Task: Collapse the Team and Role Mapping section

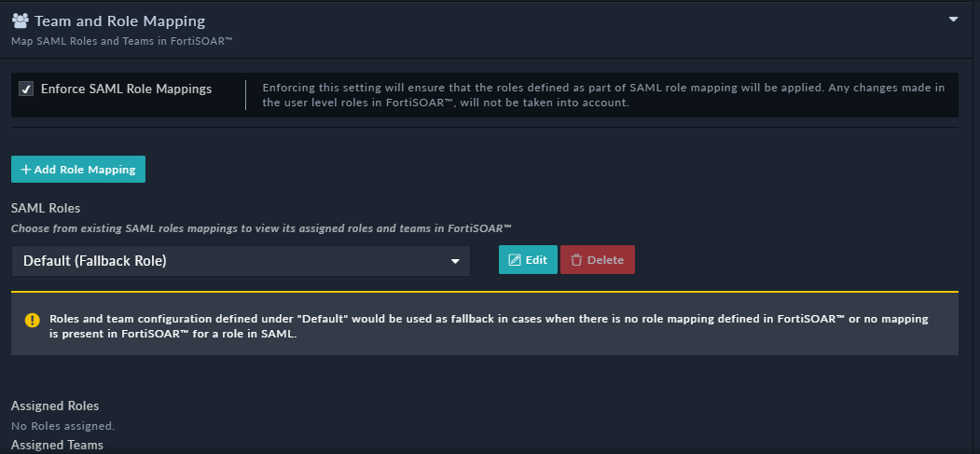Action: point(953,19)
